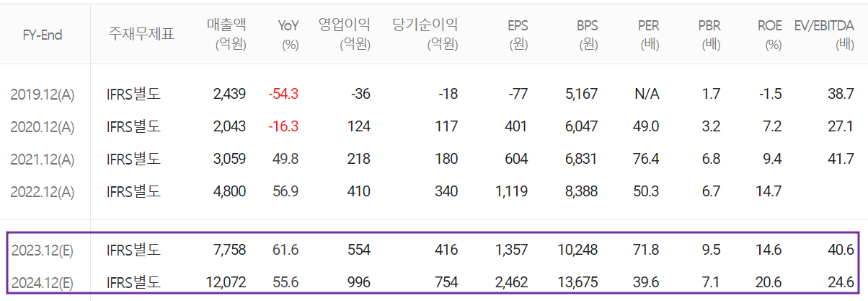868x301 pixels.
Task: Select the 2023.12(E) row label
Action: (43, 250)
